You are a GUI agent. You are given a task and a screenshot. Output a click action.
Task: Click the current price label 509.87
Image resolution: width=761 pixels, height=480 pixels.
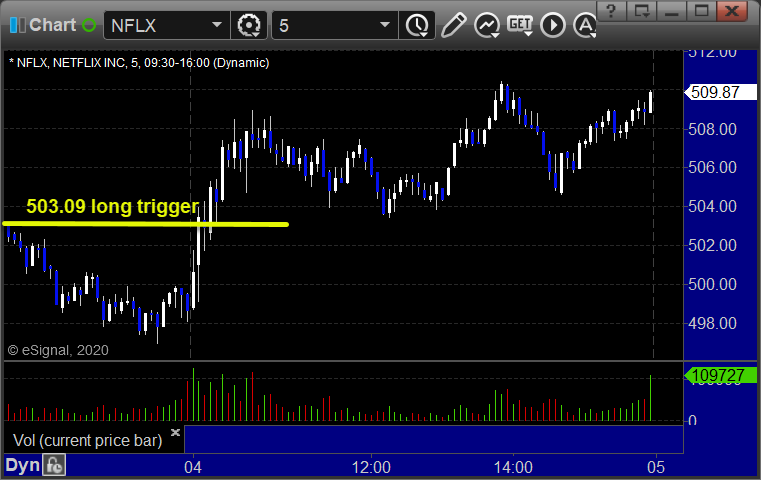tap(719, 92)
